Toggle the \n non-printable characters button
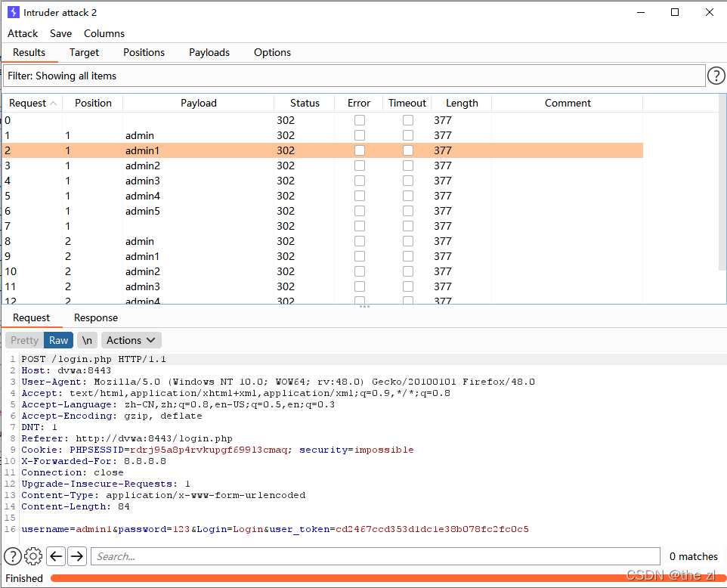This screenshot has width=727, height=588. [87, 340]
